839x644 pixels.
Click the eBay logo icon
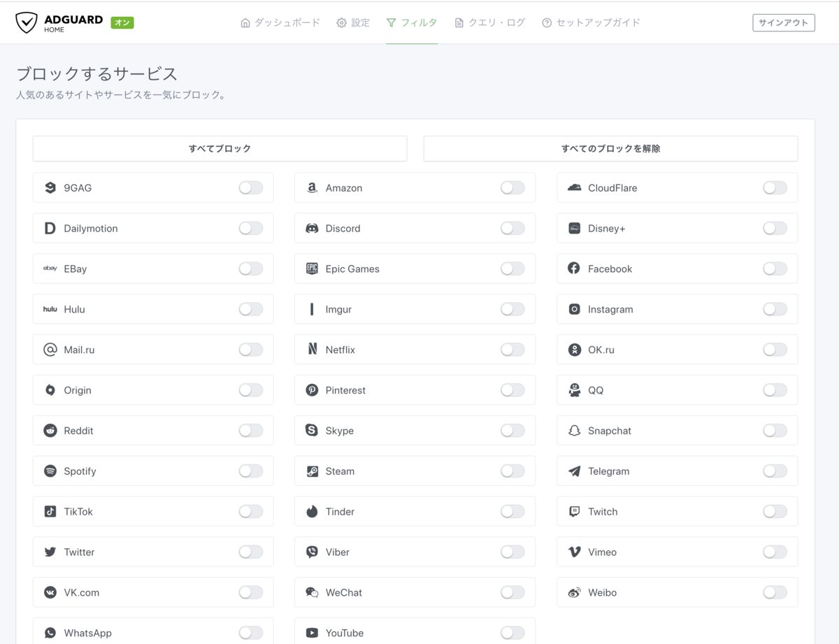(x=50, y=269)
